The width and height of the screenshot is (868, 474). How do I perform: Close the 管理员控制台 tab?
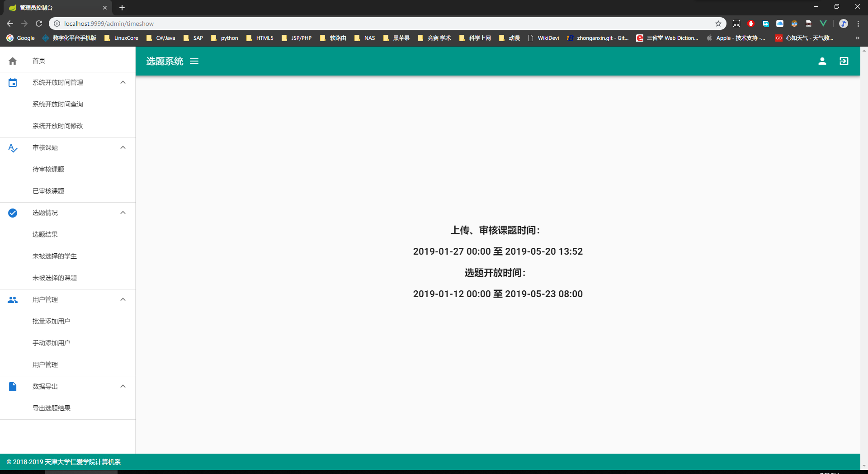[105, 8]
